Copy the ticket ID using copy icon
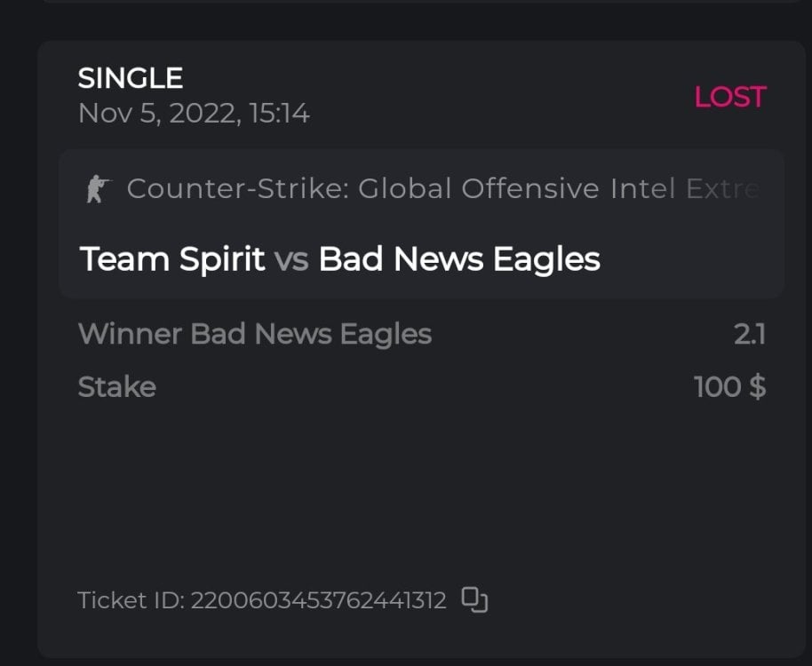Viewport: 812px width, 666px height. (474, 600)
